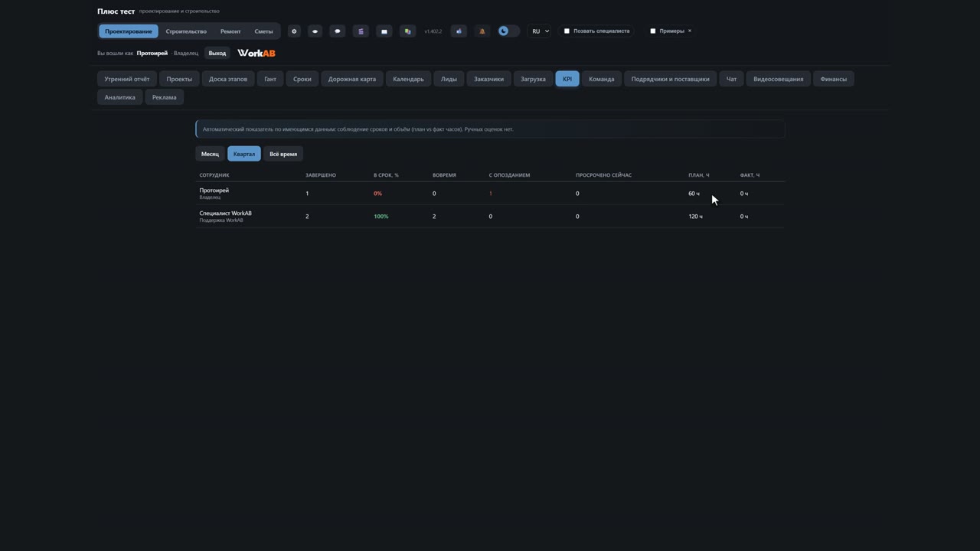The image size is (980, 551).
Task: Log out with the "Выход" button
Action: (217, 53)
